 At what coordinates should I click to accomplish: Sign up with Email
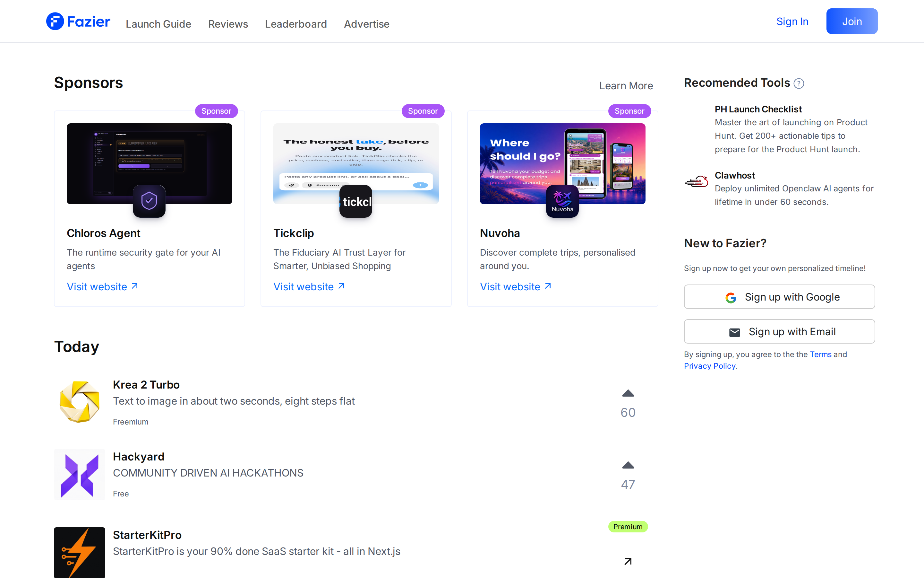pyautogui.click(x=779, y=331)
